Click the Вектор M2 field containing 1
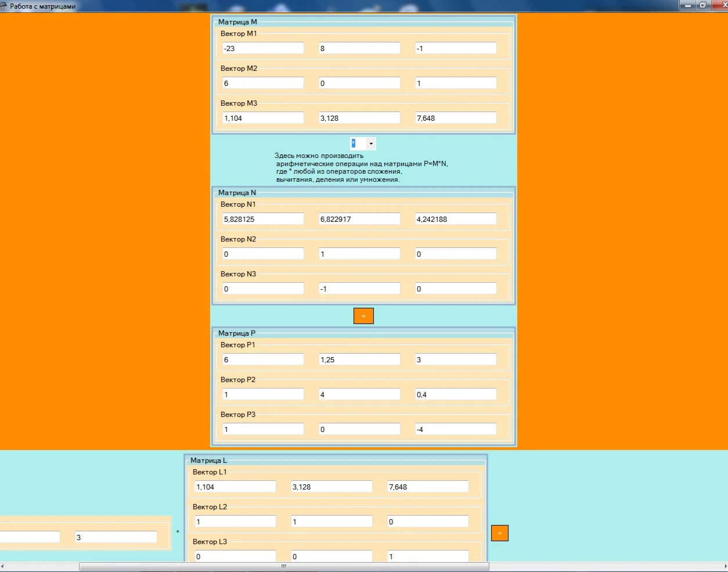Image resolution: width=728 pixels, height=572 pixels. (456, 83)
